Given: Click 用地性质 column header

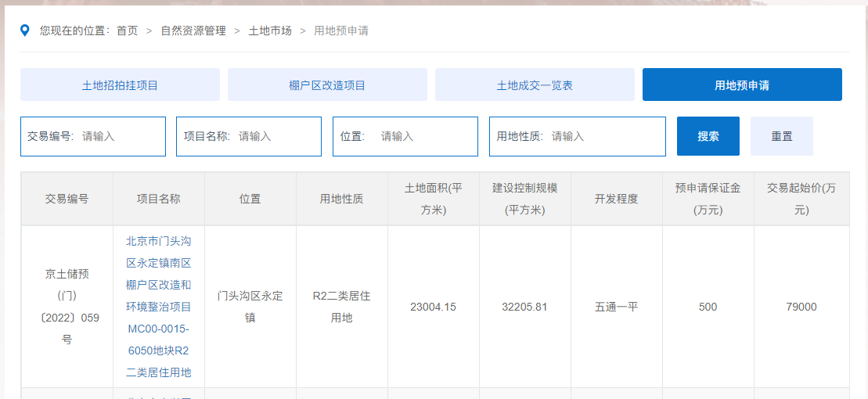Looking at the screenshot, I should tap(341, 199).
